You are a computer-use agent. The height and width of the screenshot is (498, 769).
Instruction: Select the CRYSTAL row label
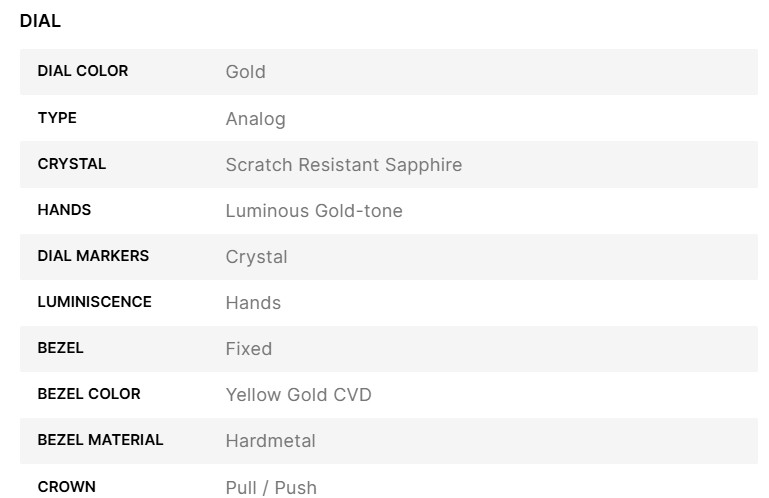pos(71,164)
